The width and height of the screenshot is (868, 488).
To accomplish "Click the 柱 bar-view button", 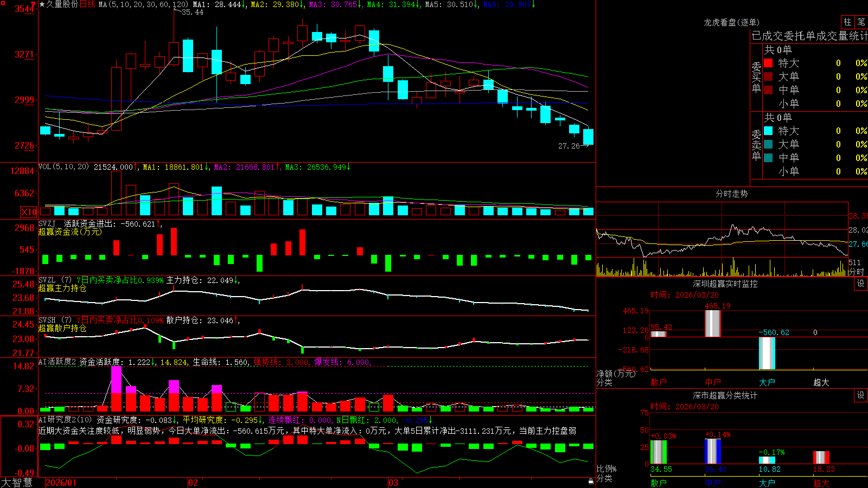I will point(847,22).
